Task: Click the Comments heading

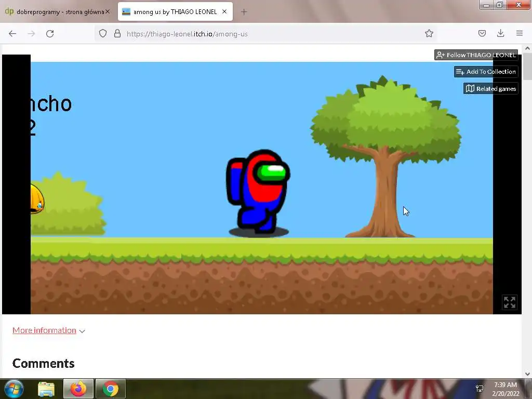Action: click(x=44, y=363)
